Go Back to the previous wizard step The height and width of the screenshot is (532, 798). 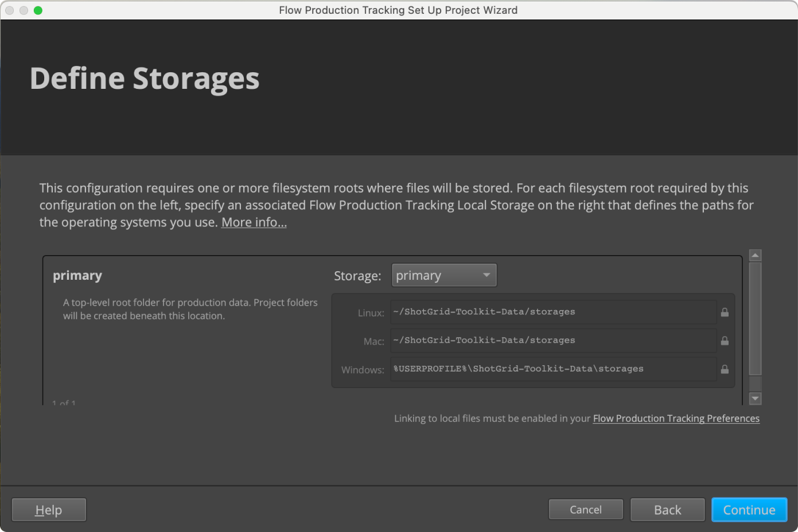pyautogui.click(x=668, y=510)
